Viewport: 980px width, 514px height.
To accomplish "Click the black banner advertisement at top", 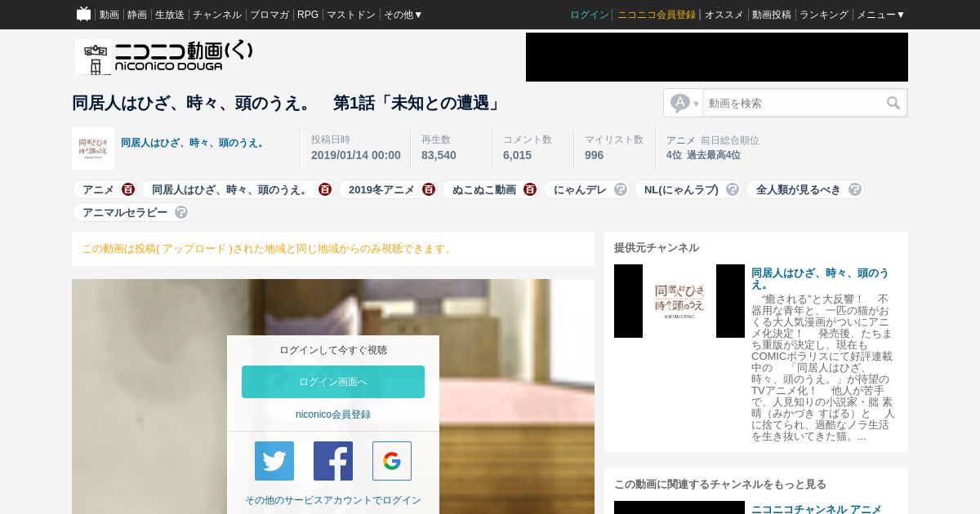I will pos(717,57).
